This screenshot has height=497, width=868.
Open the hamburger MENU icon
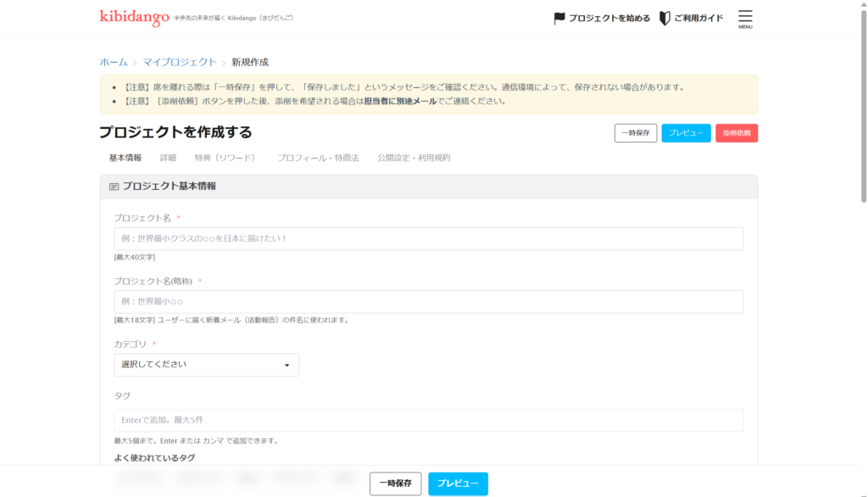745,18
